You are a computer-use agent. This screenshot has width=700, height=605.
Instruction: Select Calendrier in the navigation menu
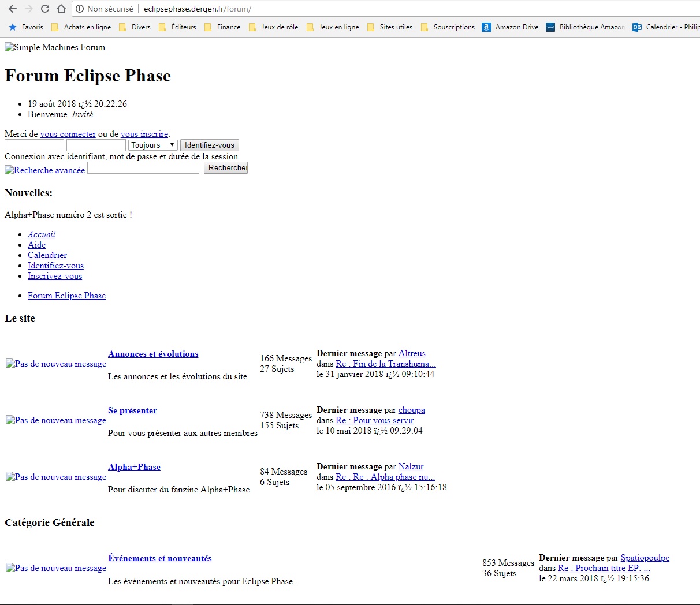[x=47, y=255]
